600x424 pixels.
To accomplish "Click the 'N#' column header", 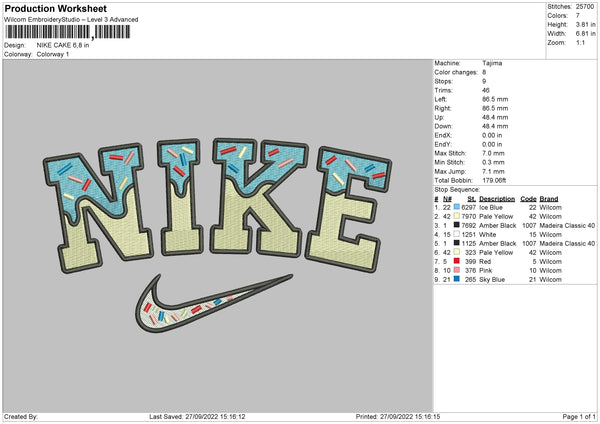I will [447, 199].
